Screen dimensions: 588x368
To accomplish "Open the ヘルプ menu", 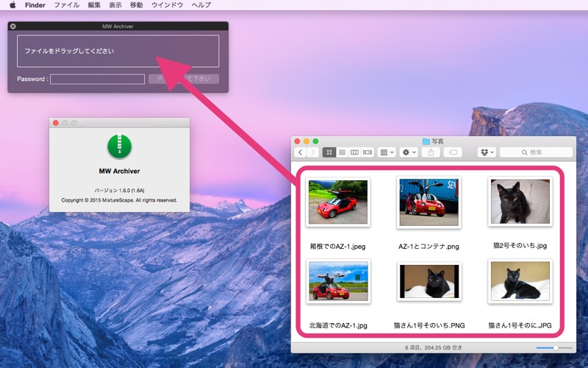I will pos(201,5).
